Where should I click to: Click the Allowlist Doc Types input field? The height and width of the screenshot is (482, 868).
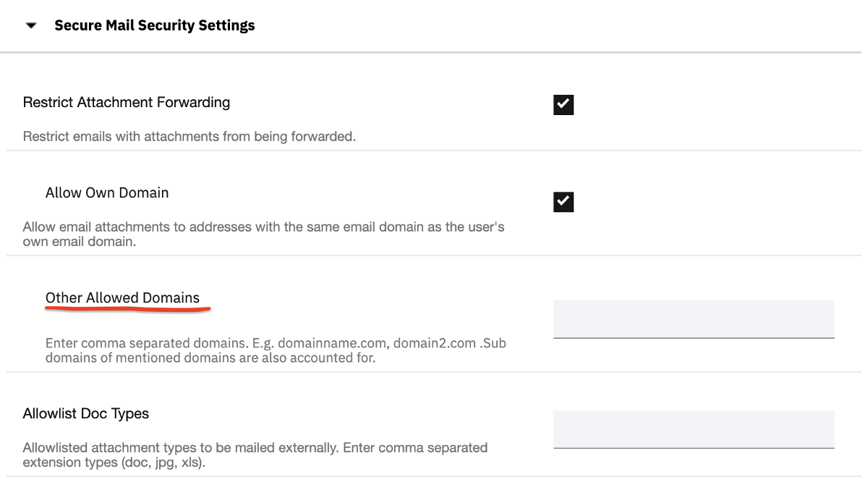[x=694, y=429]
